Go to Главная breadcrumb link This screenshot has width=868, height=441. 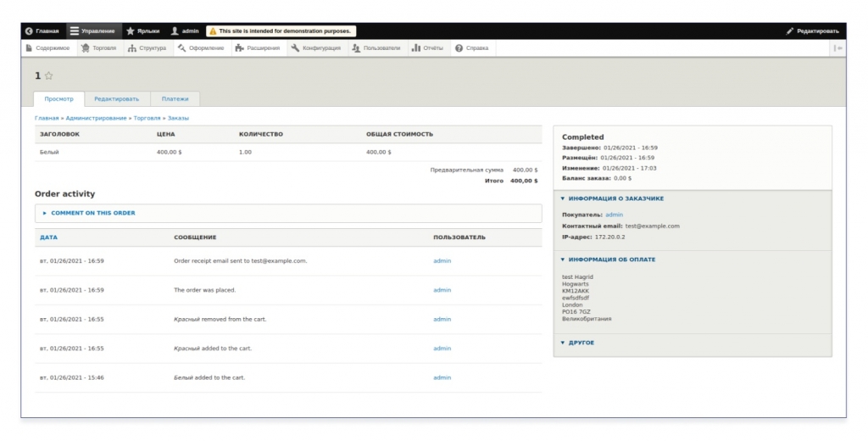[47, 118]
